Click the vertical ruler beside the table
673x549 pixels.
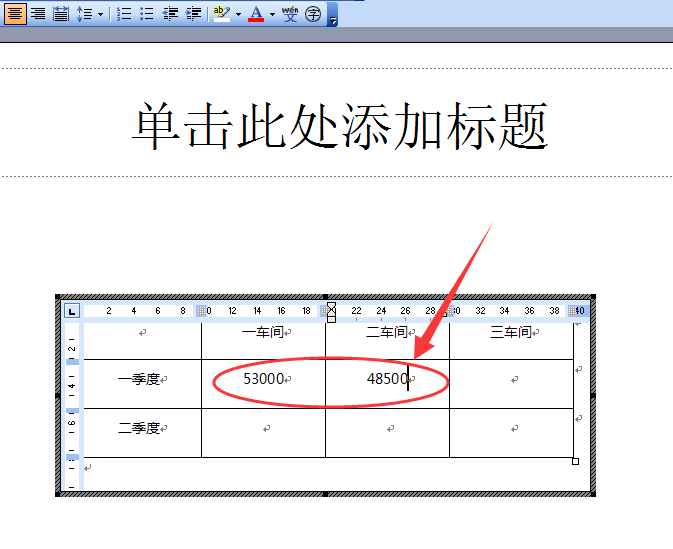pyautogui.click(x=72, y=406)
